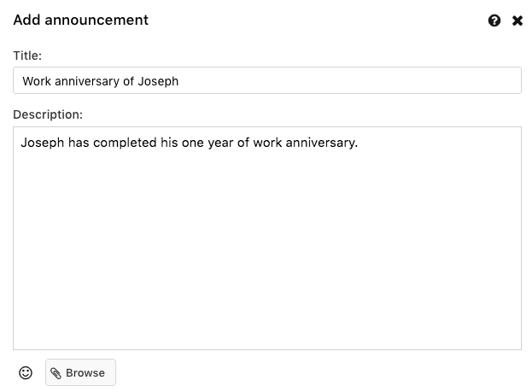Screen dimensions: 532x392
Task: Open the emoji smiley picker
Action: pyautogui.click(x=26, y=372)
